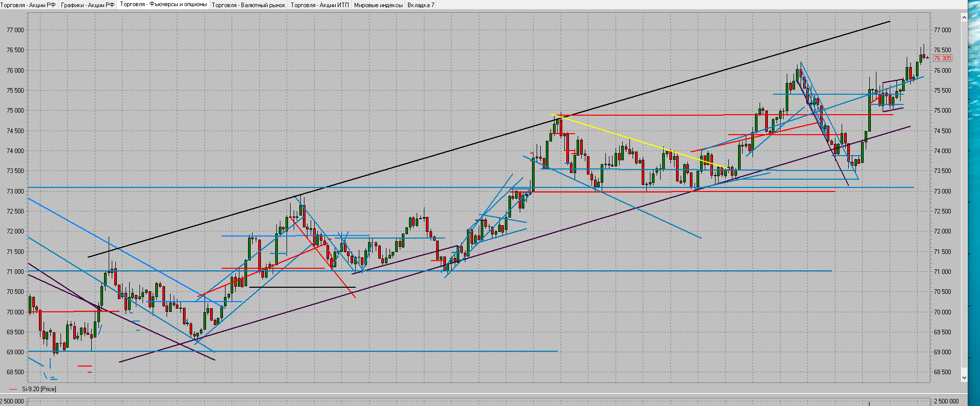The height and width of the screenshot is (406, 980).
Task: Click the red current price marker 76 305
Action: [x=942, y=58]
